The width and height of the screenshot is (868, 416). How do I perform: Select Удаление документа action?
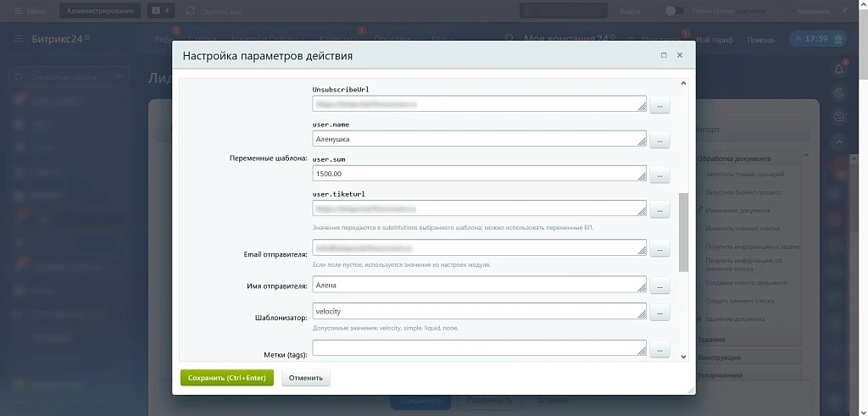point(735,319)
